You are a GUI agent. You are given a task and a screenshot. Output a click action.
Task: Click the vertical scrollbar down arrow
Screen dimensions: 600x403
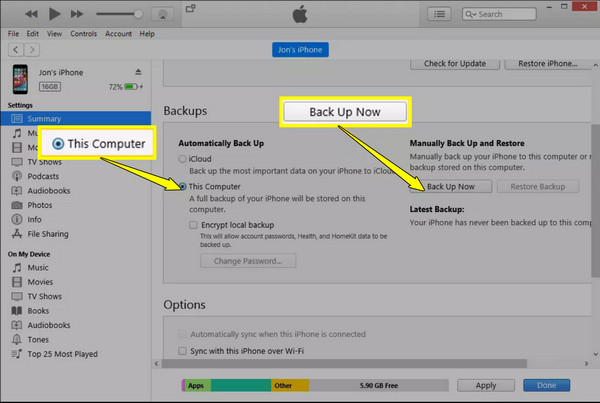pos(595,354)
